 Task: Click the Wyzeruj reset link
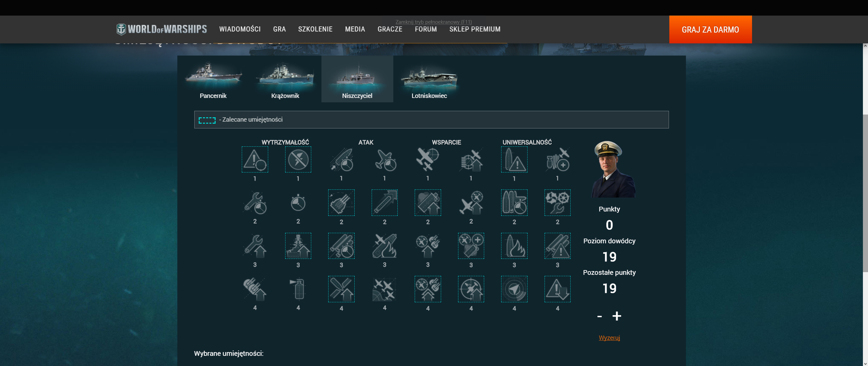(609, 338)
